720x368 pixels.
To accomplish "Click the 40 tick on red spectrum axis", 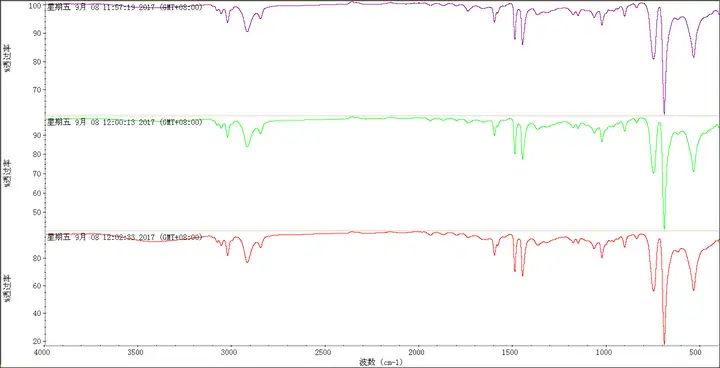I will coord(38,313).
